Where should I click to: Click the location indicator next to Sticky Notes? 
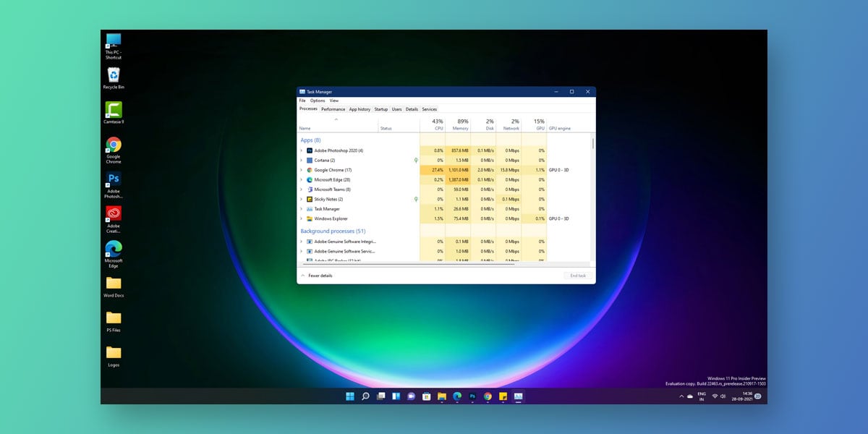pos(415,199)
